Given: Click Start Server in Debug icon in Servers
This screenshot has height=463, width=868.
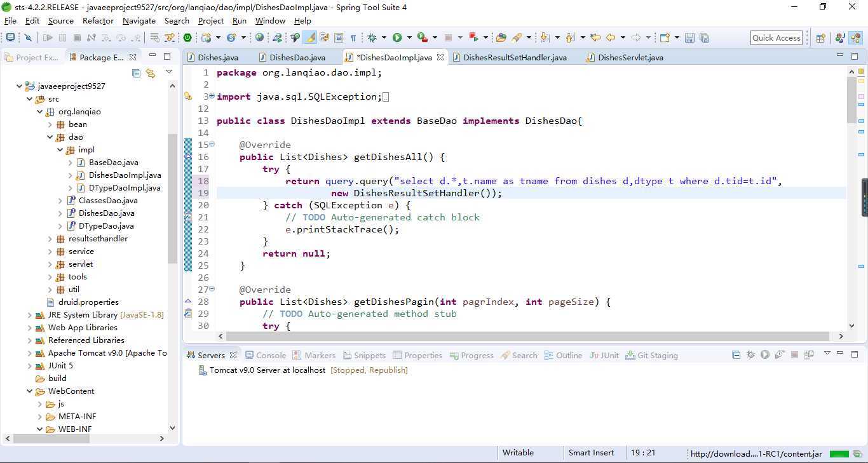Looking at the screenshot, I should tap(750, 354).
